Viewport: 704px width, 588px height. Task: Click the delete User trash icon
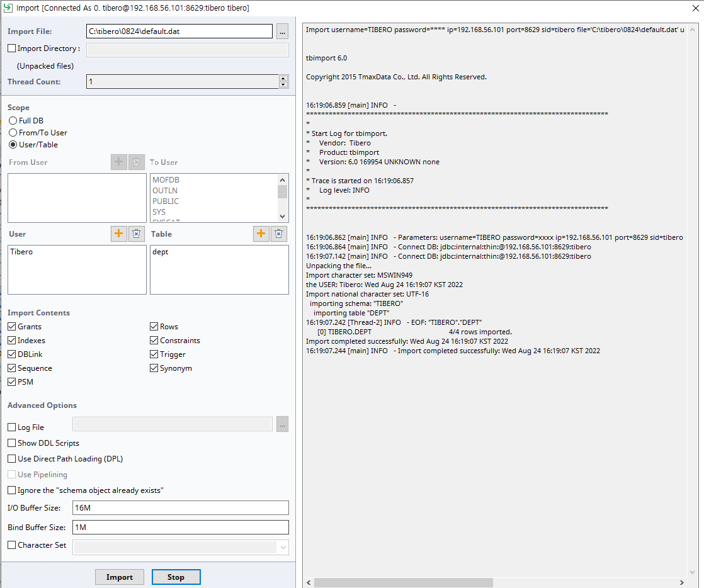pos(137,234)
